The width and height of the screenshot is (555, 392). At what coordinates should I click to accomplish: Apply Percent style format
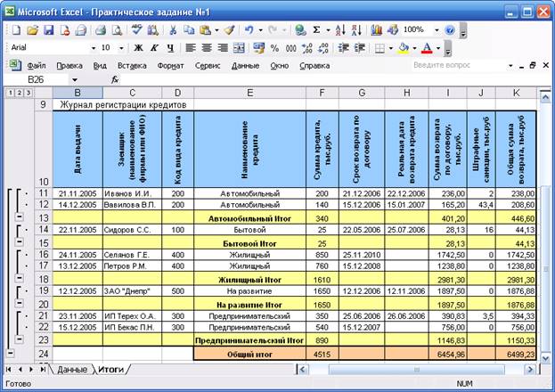pyautogui.click(x=274, y=48)
